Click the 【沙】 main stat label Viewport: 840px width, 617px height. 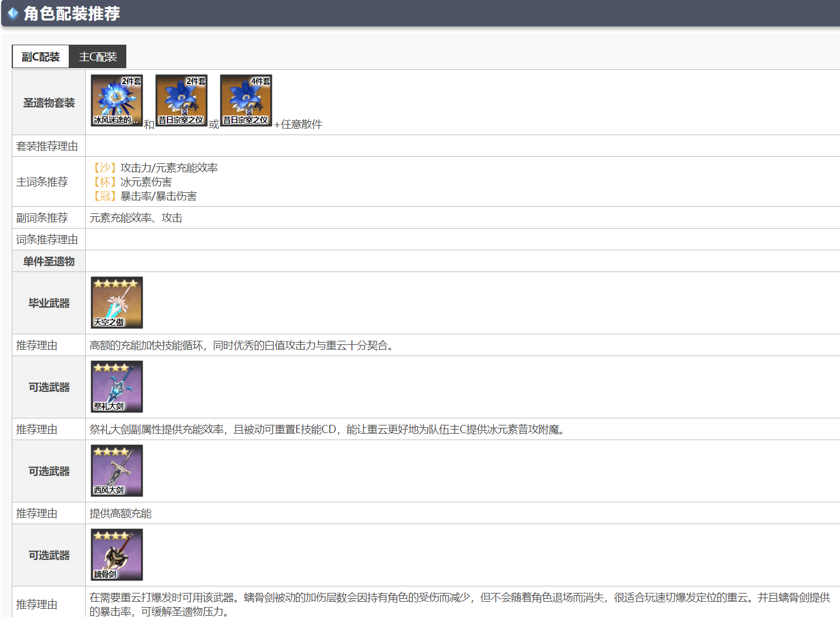tap(105, 168)
